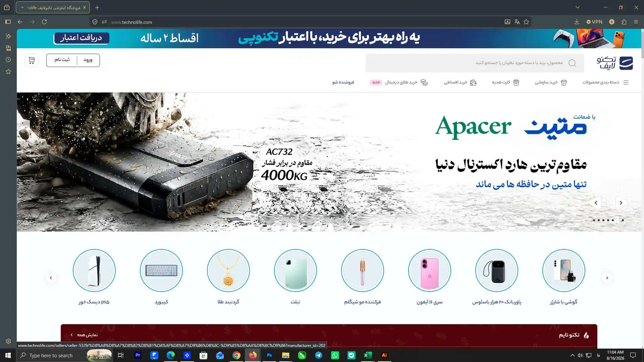Open the bookmarks star sidebar icon

(x=8, y=71)
